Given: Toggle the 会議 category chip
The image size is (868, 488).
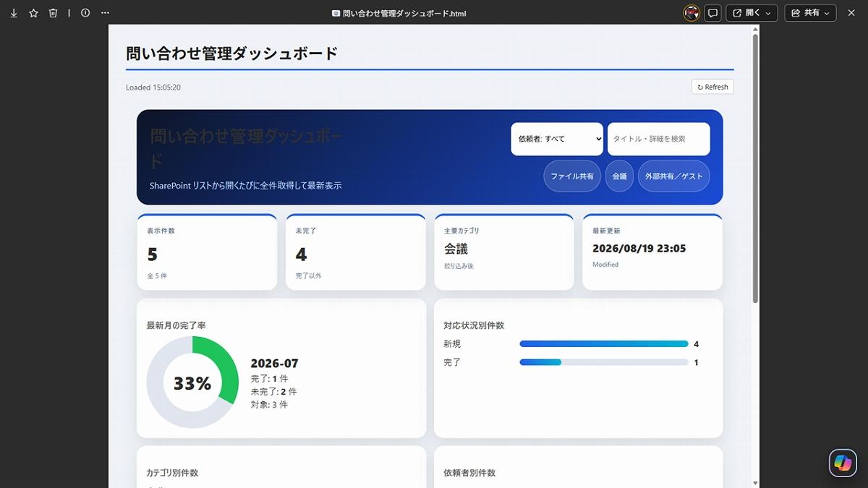Looking at the screenshot, I should point(619,176).
